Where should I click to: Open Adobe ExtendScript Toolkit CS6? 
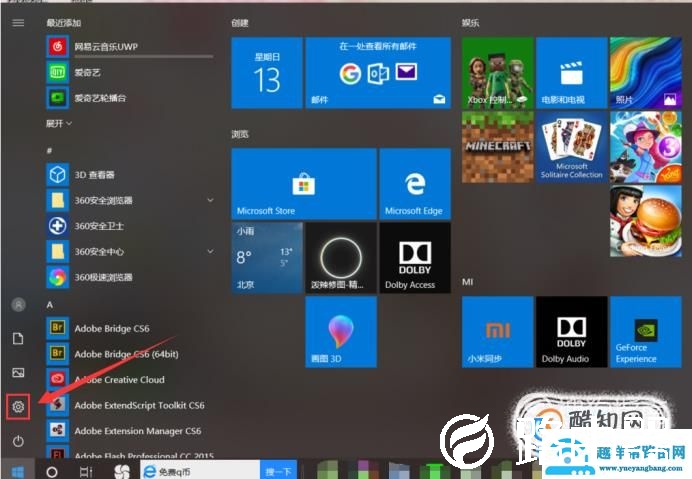(131, 405)
